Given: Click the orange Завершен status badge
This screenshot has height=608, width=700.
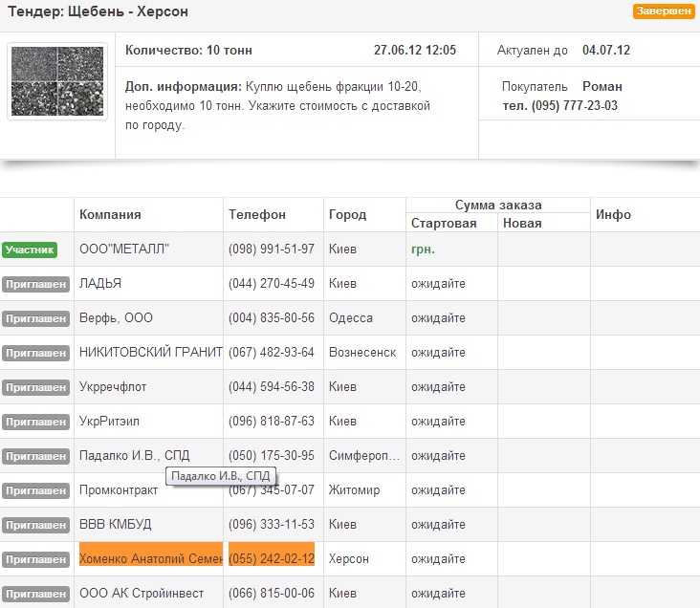Looking at the screenshot, I should 663,12.
